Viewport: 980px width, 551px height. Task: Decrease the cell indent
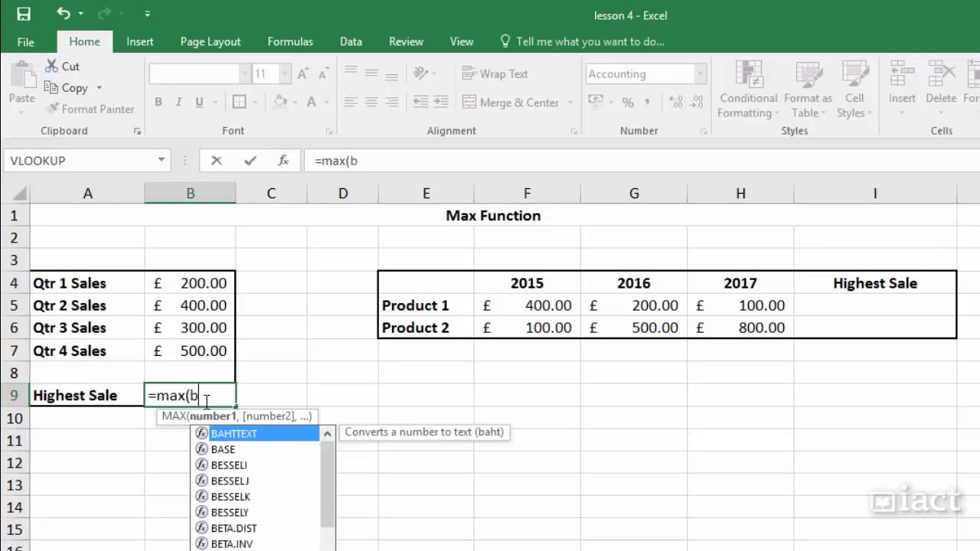point(420,103)
